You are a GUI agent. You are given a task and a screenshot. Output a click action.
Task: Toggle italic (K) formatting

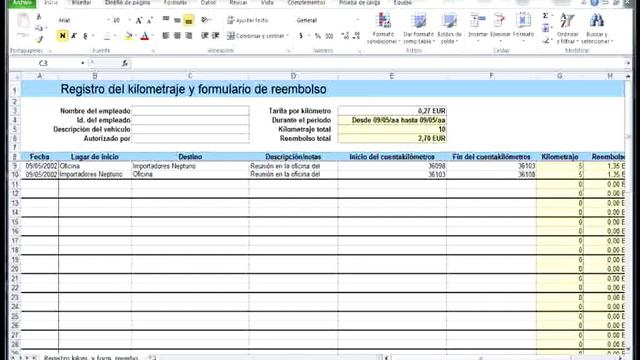pos(74,36)
